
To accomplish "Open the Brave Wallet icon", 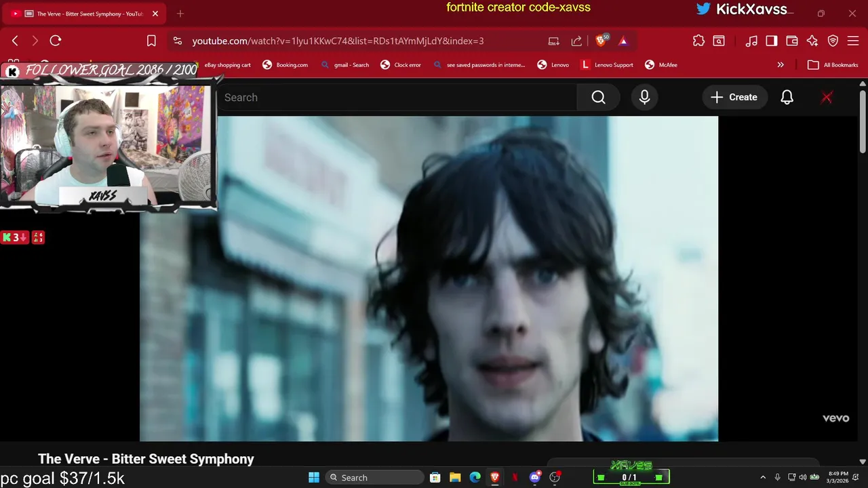I will click(x=791, y=41).
